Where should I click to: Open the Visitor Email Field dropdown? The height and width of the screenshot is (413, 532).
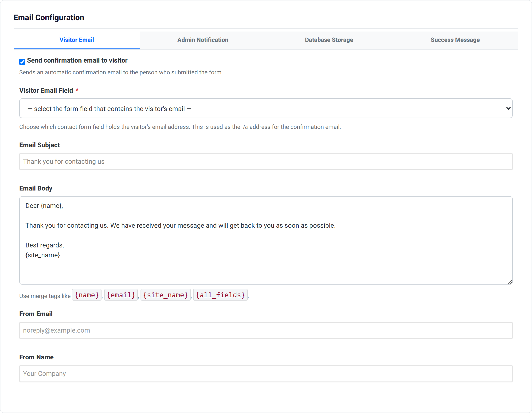click(266, 108)
